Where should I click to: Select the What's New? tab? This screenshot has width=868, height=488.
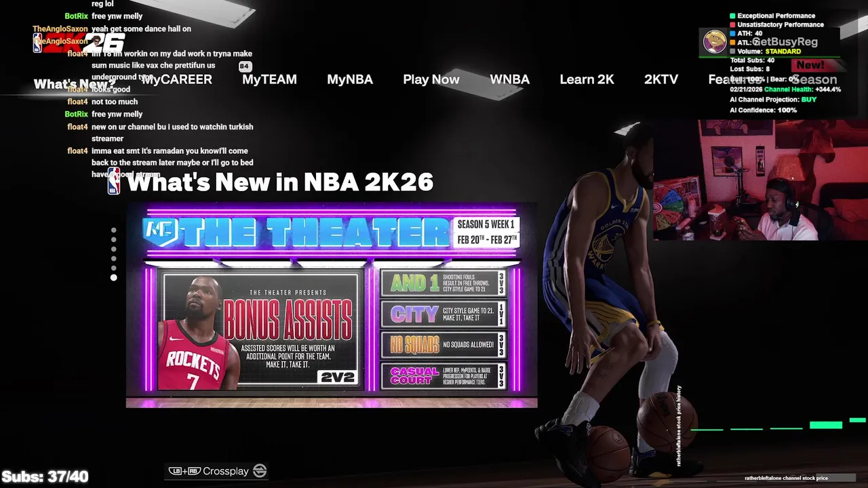[75, 84]
